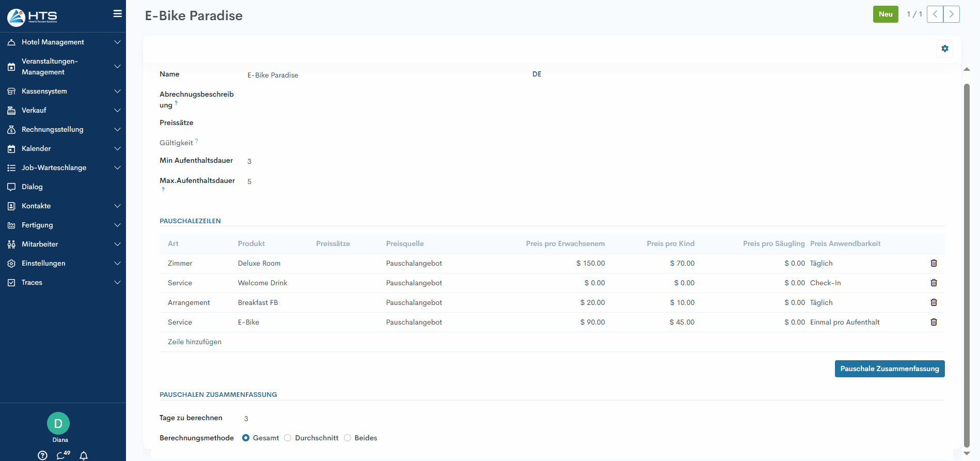Open the Dialog menu item

pyautogui.click(x=32, y=187)
